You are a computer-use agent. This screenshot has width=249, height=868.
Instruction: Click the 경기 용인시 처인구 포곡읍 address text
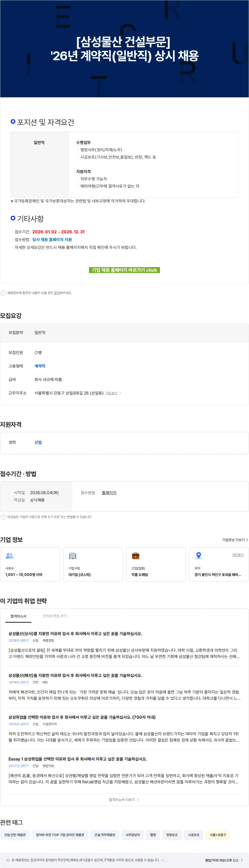point(218,574)
